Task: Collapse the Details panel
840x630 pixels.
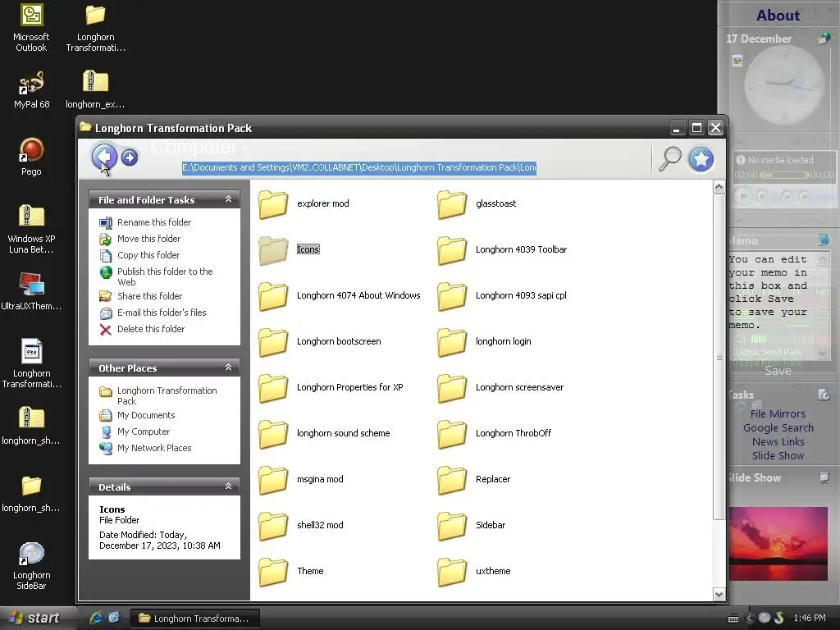Action: click(x=228, y=486)
